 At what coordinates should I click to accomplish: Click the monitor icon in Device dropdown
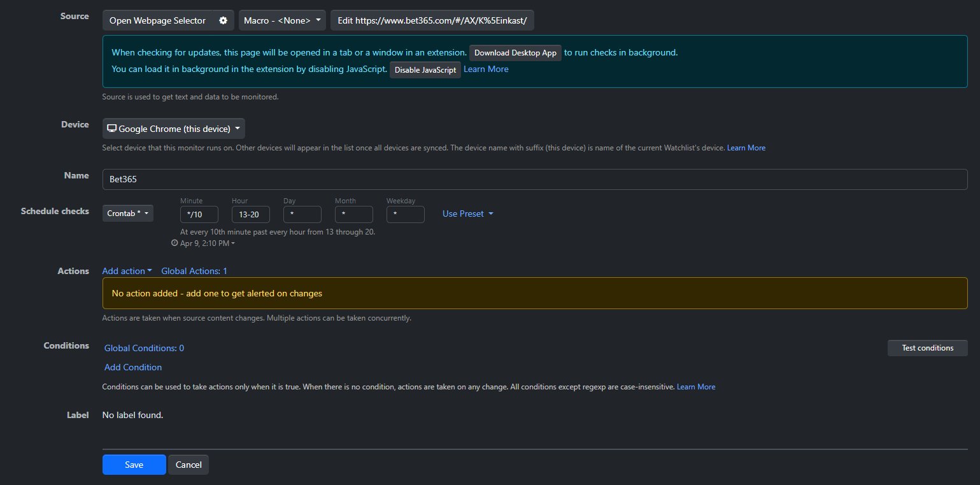pos(111,129)
